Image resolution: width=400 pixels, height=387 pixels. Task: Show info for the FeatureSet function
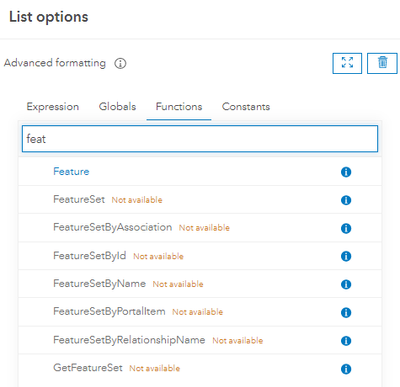346,200
